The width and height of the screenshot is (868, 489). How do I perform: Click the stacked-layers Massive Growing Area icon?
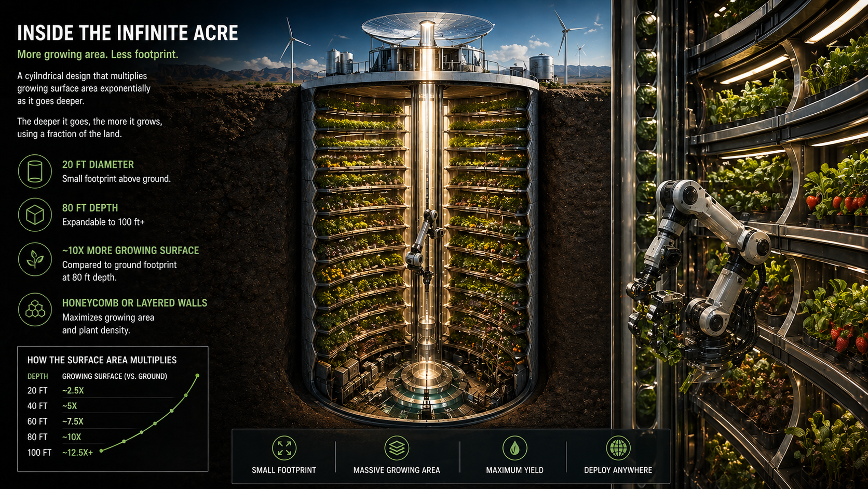click(x=397, y=448)
